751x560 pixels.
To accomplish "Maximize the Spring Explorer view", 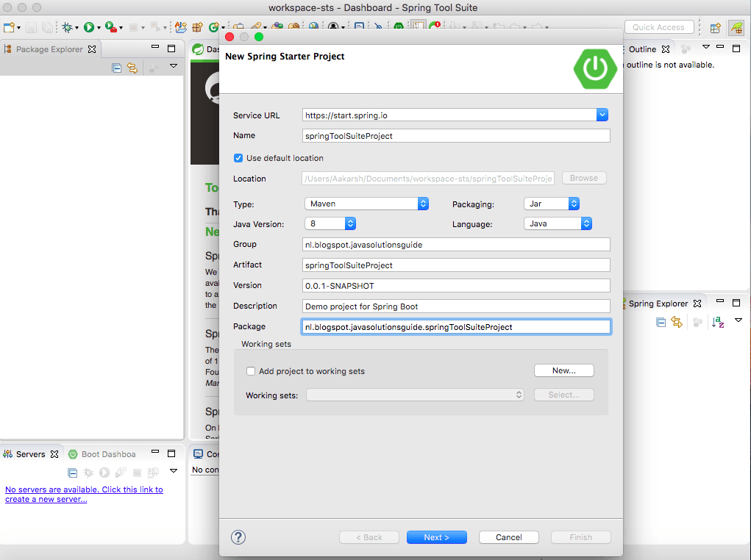I will coord(736,303).
